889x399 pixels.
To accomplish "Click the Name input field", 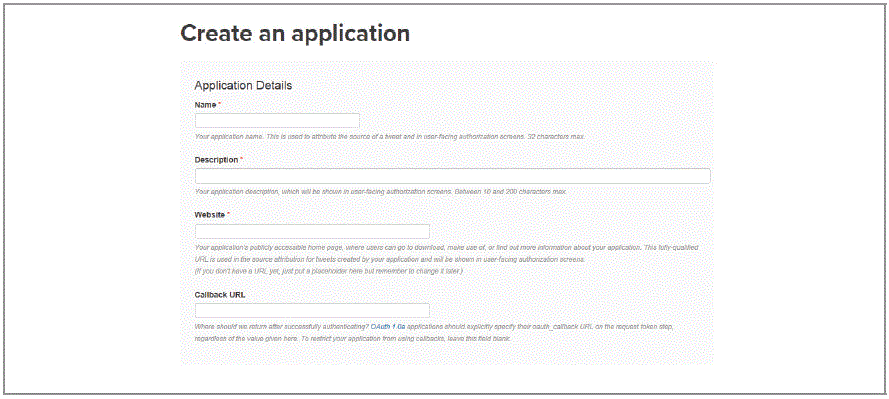I will point(277,121).
